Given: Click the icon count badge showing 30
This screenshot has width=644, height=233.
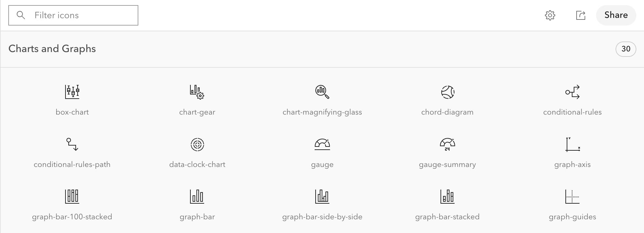Looking at the screenshot, I should [626, 49].
